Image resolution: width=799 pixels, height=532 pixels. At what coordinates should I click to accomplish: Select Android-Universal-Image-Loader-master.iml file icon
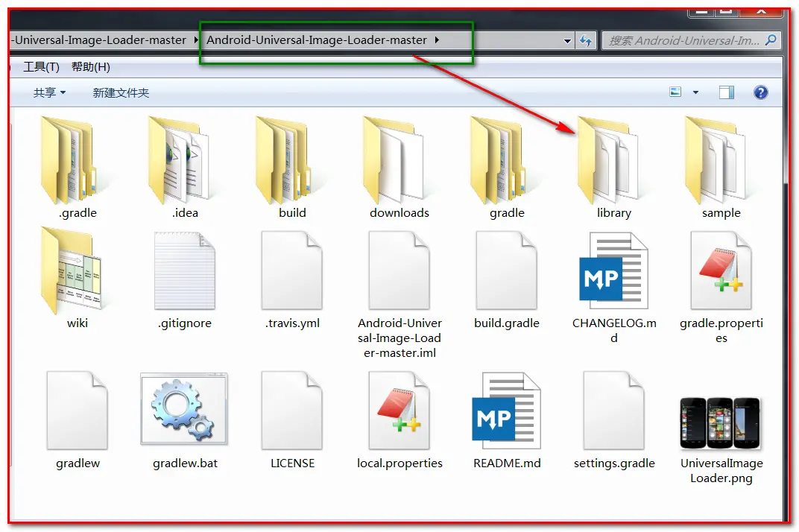click(399, 270)
